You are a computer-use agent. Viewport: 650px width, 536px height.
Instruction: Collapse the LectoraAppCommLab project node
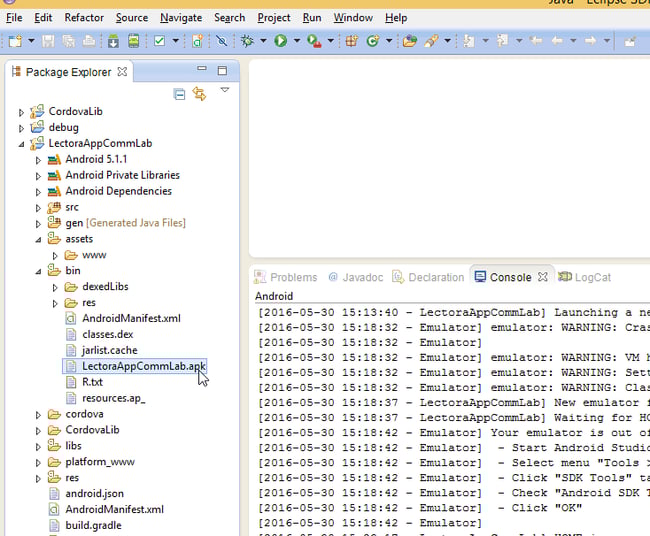tap(21, 144)
